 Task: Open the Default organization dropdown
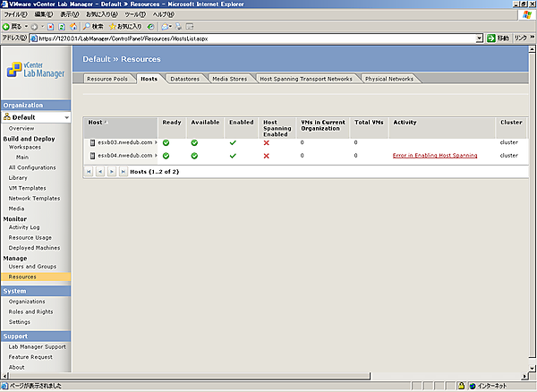(x=65, y=117)
